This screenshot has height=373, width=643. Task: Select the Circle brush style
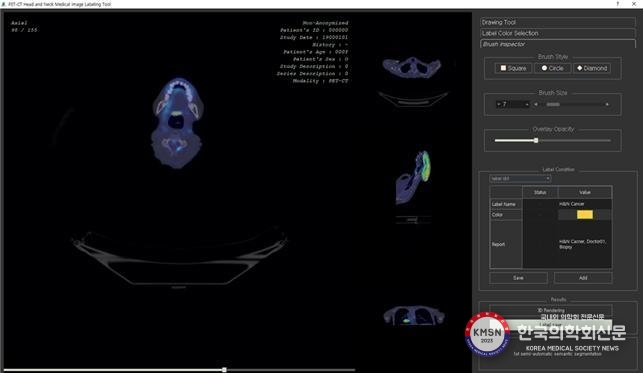(x=552, y=68)
